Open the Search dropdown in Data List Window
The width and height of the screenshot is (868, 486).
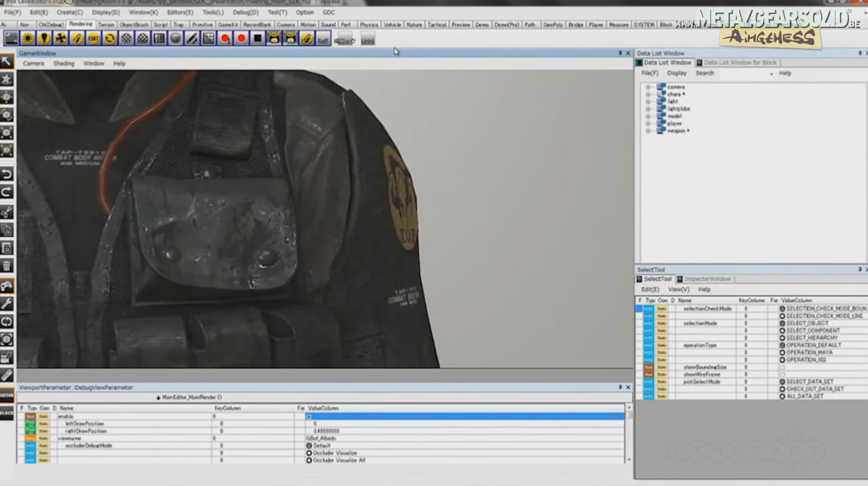coord(771,74)
